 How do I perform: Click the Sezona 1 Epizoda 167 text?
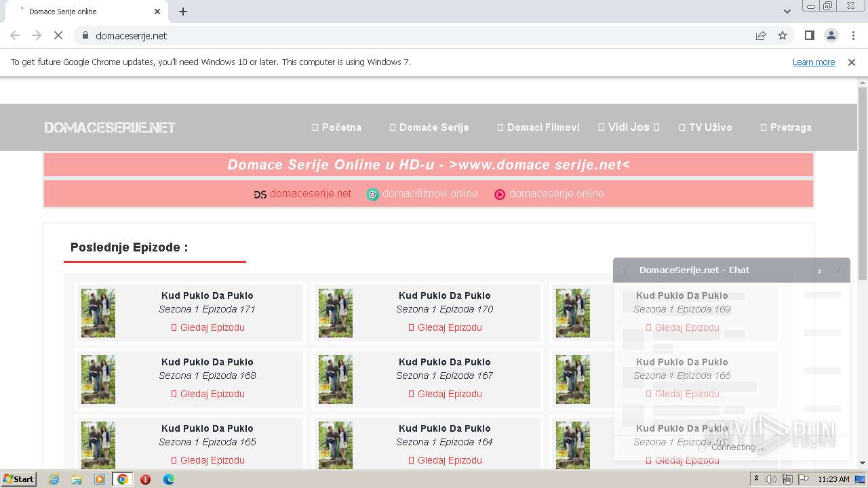[x=445, y=375]
